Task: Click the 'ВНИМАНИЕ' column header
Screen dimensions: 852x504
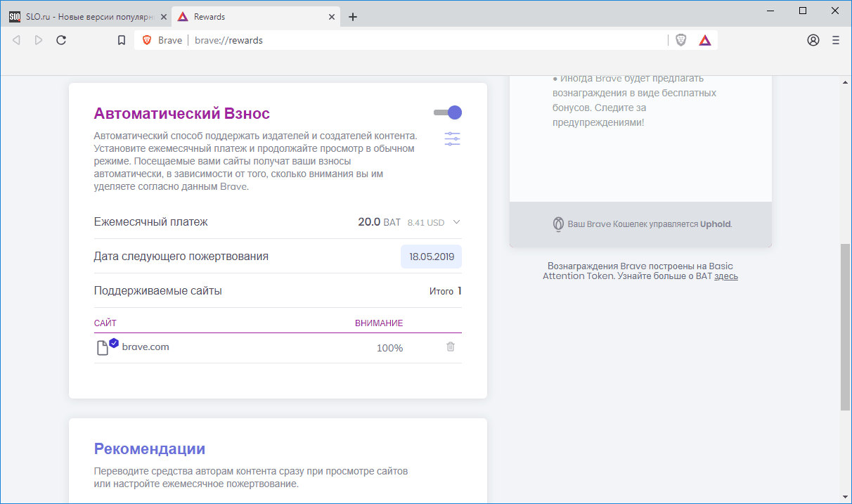Action: click(379, 323)
